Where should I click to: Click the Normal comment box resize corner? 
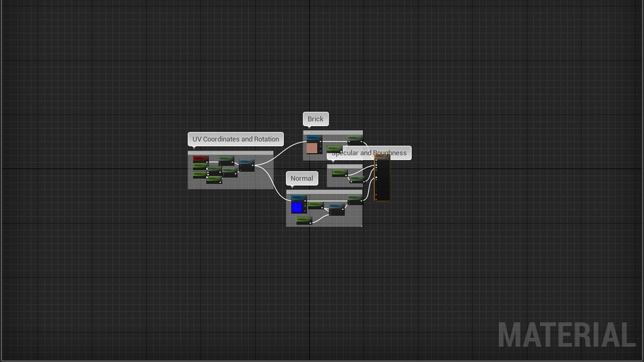point(361,226)
